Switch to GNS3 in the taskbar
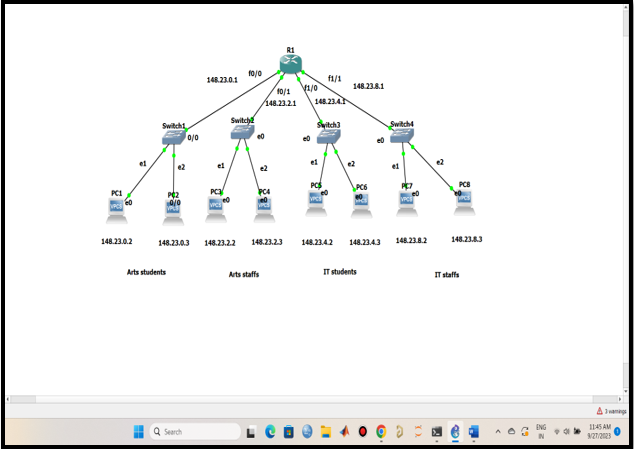 coord(455,432)
